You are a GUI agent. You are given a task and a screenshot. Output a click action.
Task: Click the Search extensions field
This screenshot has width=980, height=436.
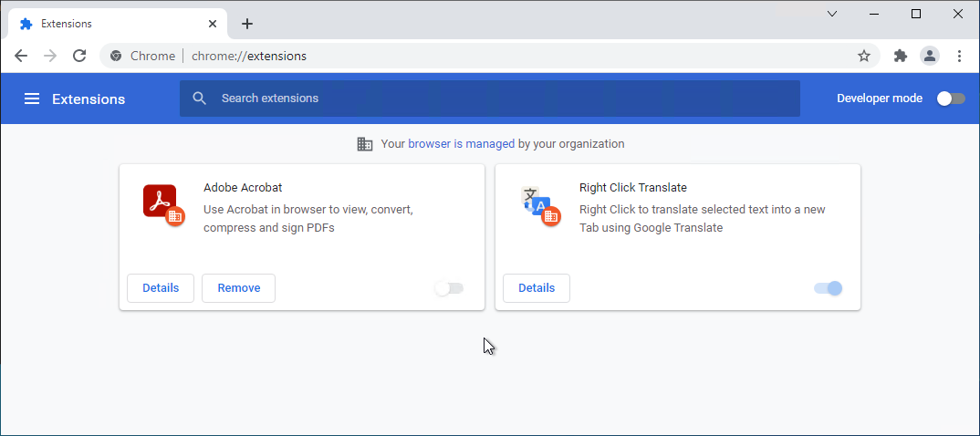(490, 99)
